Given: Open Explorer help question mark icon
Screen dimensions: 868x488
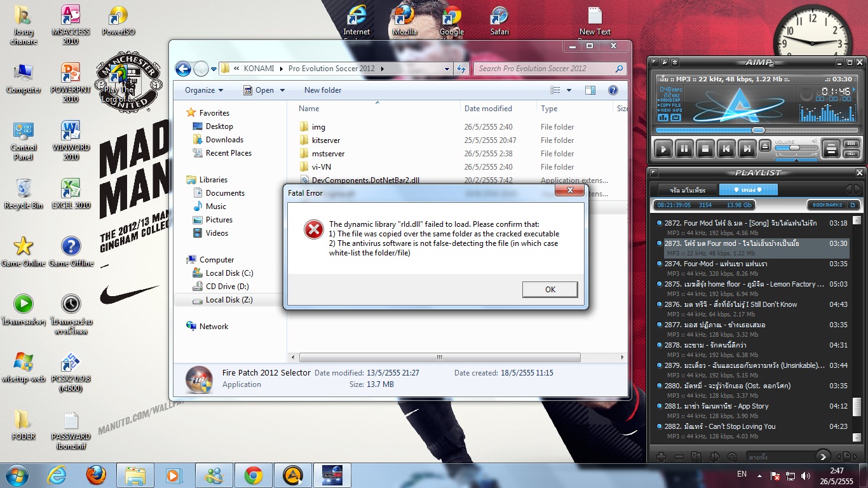Looking at the screenshot, I should tap(613, 90).
